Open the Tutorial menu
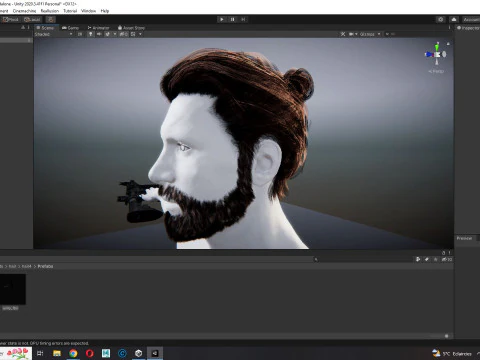Viewport: 480px width, 360px height. (x=70, y=11)
